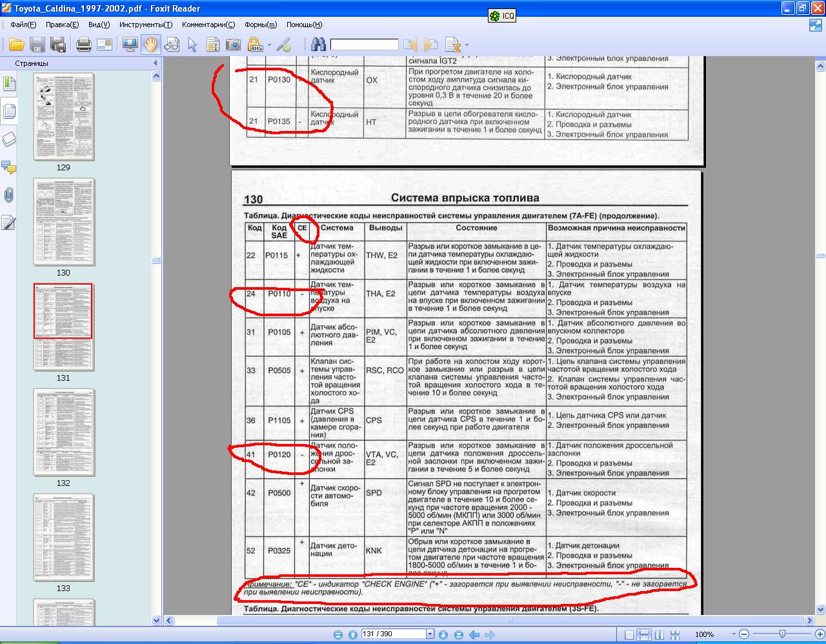Click the binoculars search icon

click(x=319, y=45)
